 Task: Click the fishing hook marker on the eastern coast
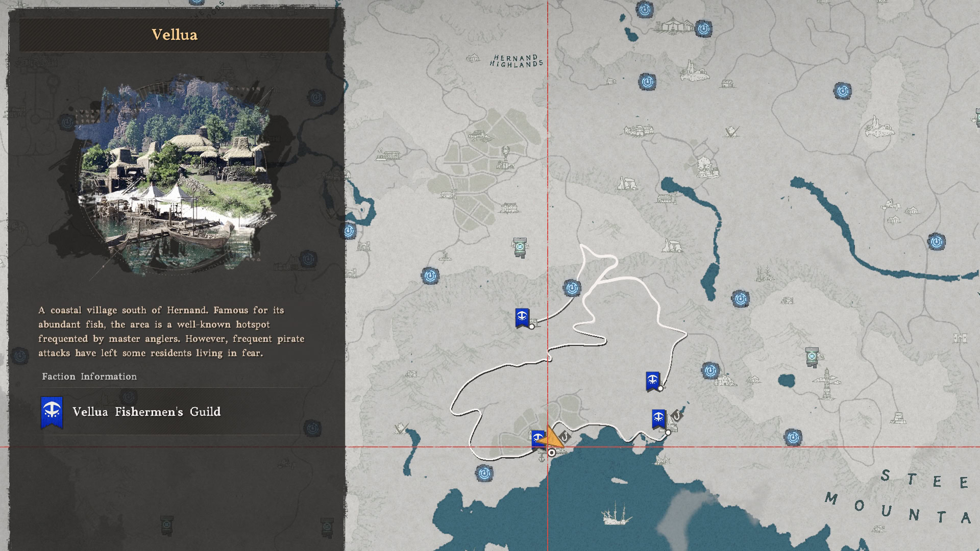pyautogui.click(x=677, y=415)
